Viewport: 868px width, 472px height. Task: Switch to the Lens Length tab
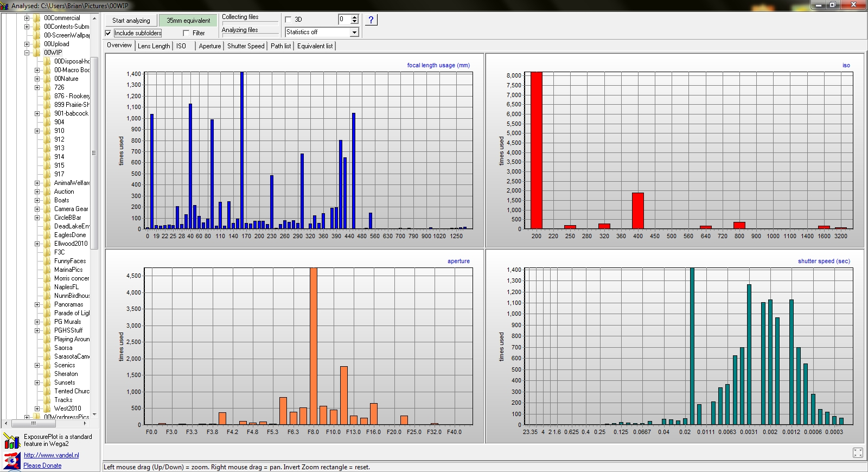(x=154, y=46)
